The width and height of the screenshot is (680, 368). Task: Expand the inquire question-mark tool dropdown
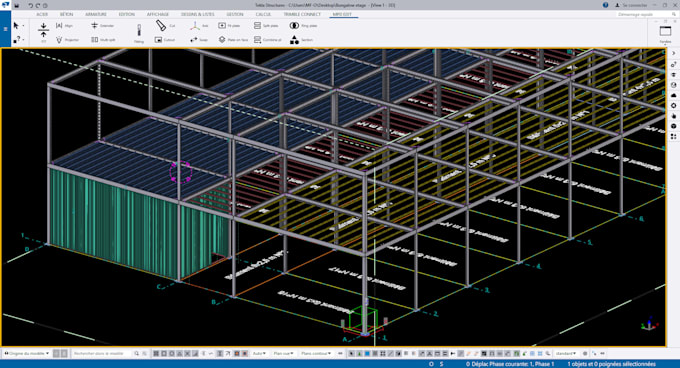click(23, 40)
